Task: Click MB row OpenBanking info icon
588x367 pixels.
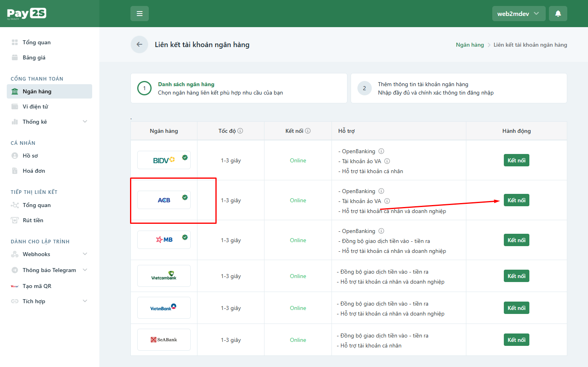Action: click(x=381, y=231)
